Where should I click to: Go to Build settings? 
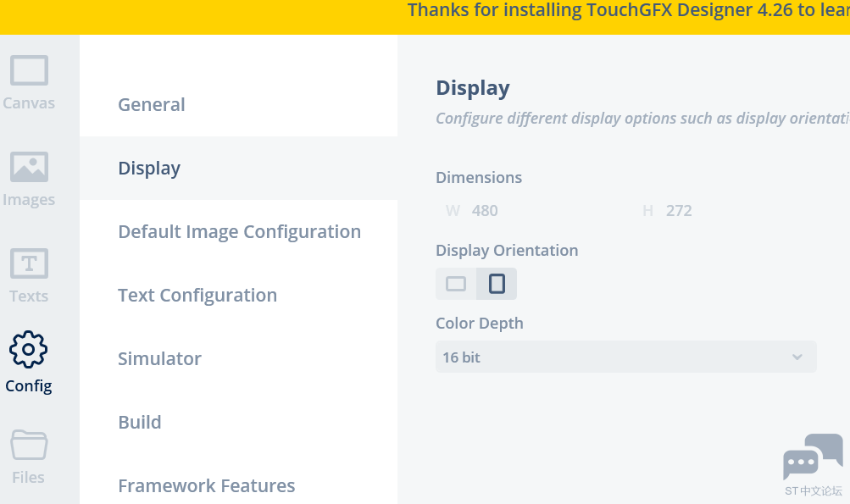tap(238, 422)
